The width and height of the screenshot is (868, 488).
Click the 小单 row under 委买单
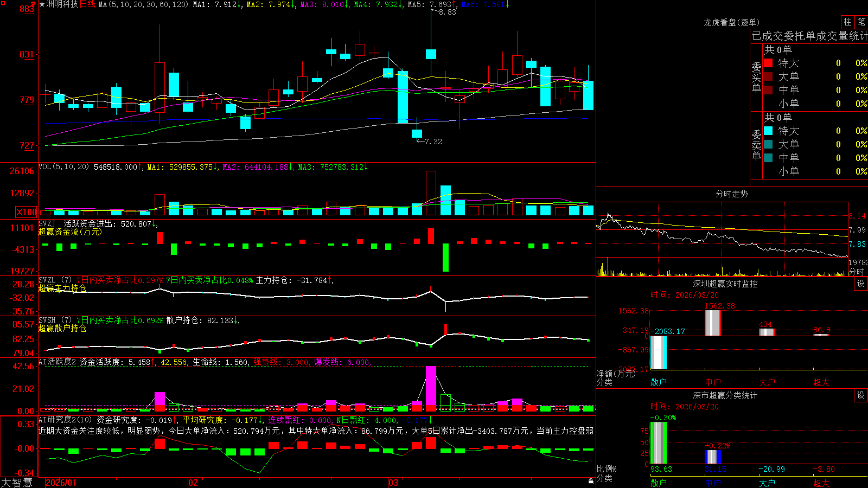coord(815,104)
